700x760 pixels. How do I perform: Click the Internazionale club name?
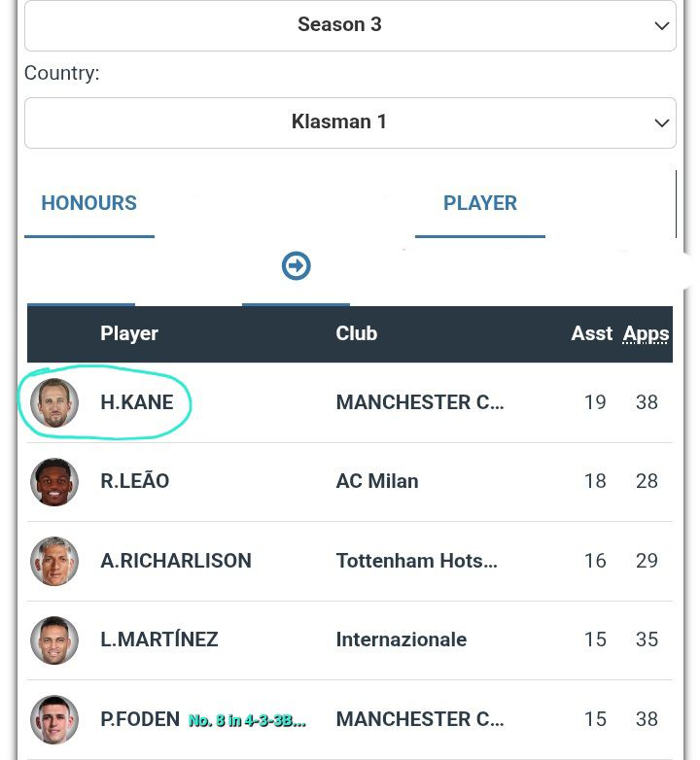click(x=401, y=639)
